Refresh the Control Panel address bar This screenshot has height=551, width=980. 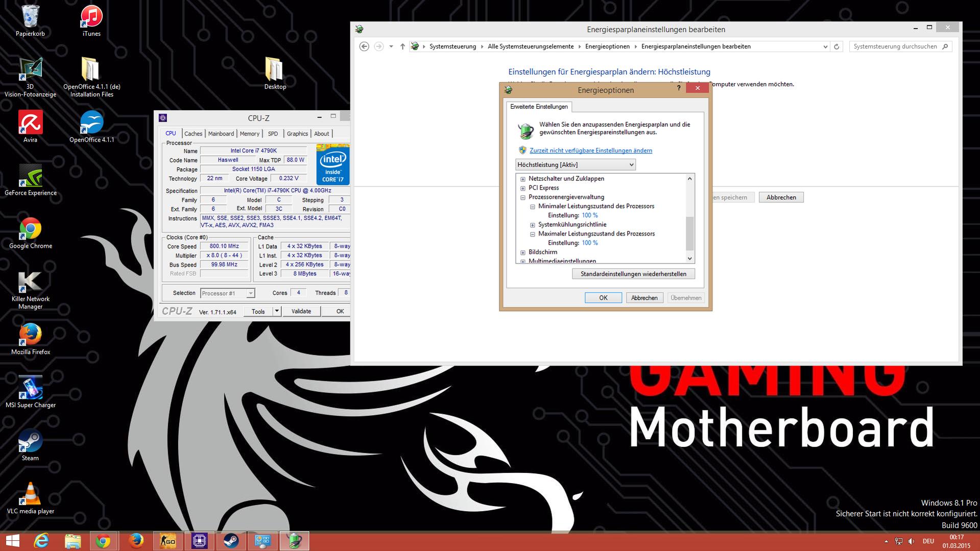click(836, 46)
